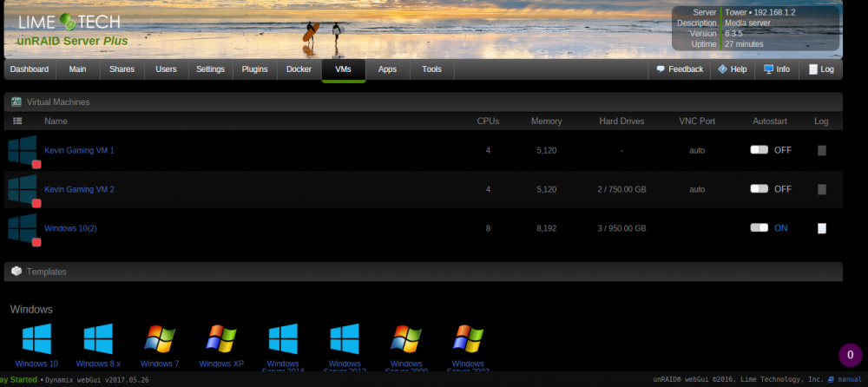Open the system Log button

[x=821, y=69]
